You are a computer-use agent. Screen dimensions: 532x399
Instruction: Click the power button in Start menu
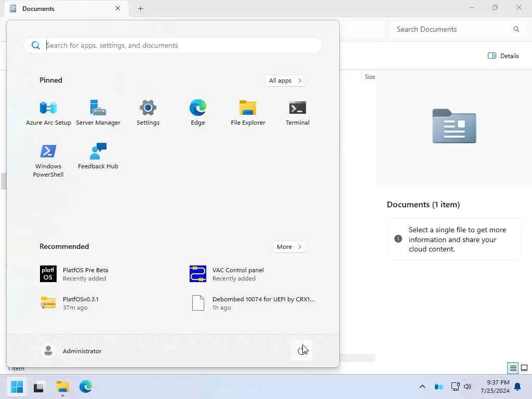(x=302, y=351)
